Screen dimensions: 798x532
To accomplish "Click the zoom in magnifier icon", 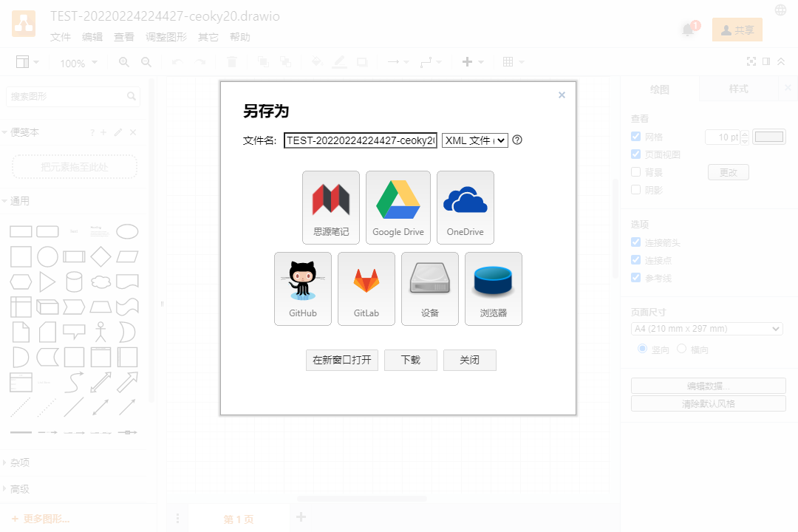I will pyautogui.click(x=123, y=62).
